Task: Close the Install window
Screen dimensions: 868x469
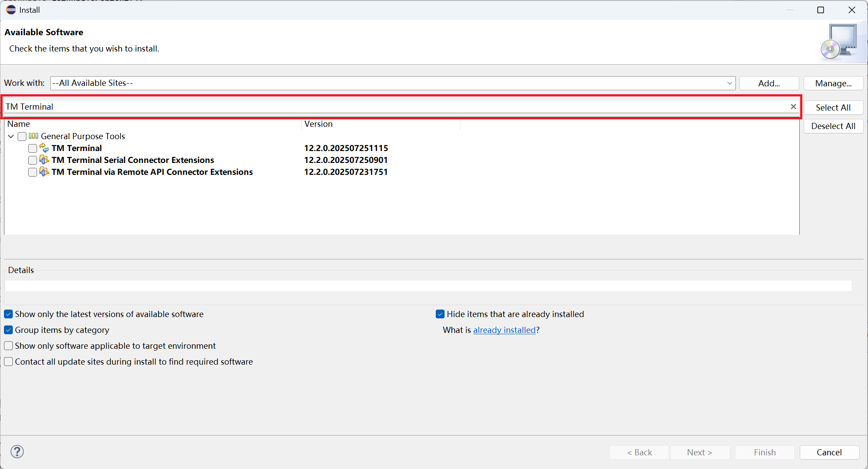Action: pos(852,10)
